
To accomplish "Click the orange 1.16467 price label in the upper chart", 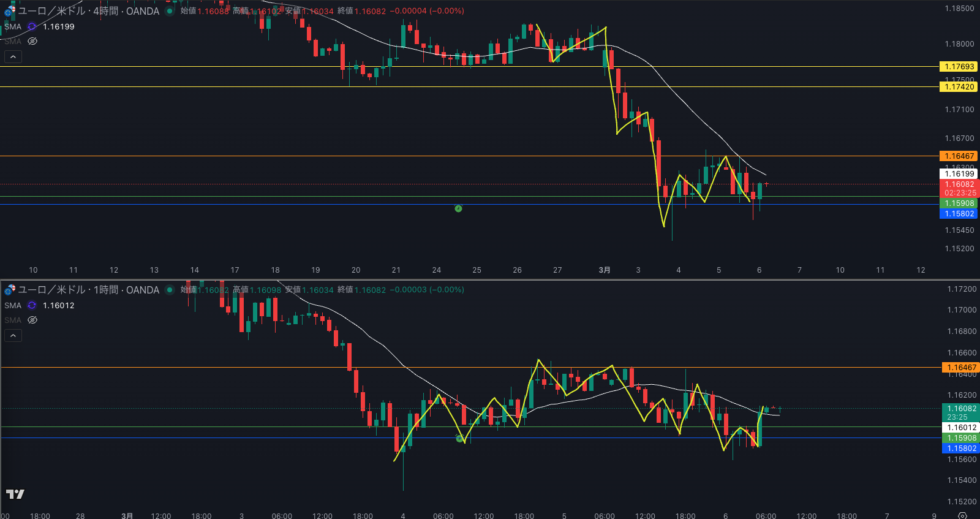I will [959, 156].
